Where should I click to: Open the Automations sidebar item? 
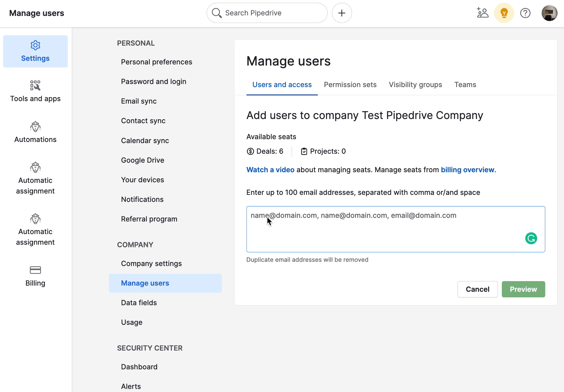click(35, 132)
